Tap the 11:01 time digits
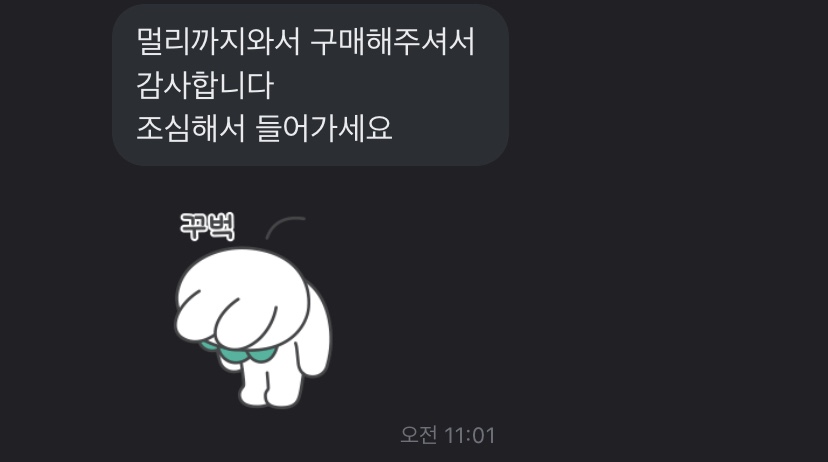Viewport: 828px width, 462px height. pos(470,436)
